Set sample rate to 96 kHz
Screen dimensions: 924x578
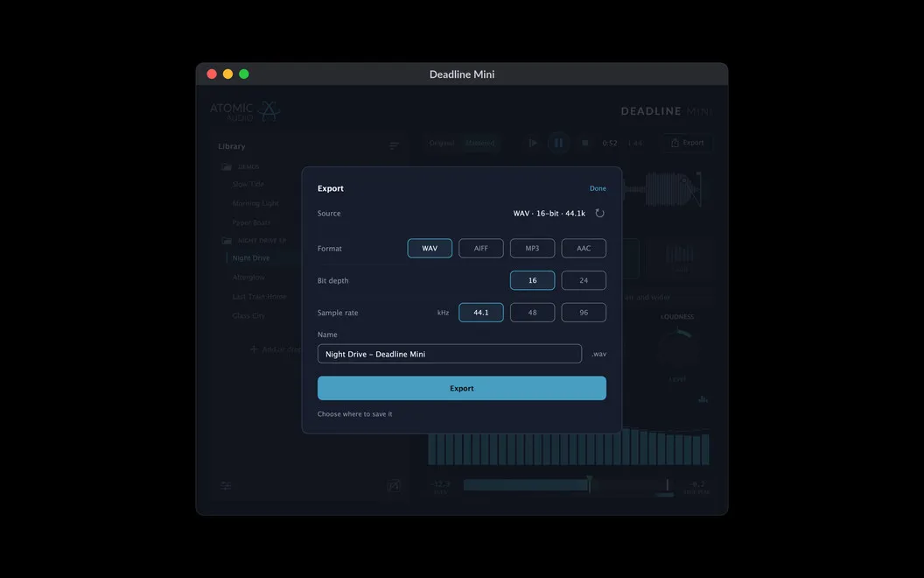(x=584, y=313)
